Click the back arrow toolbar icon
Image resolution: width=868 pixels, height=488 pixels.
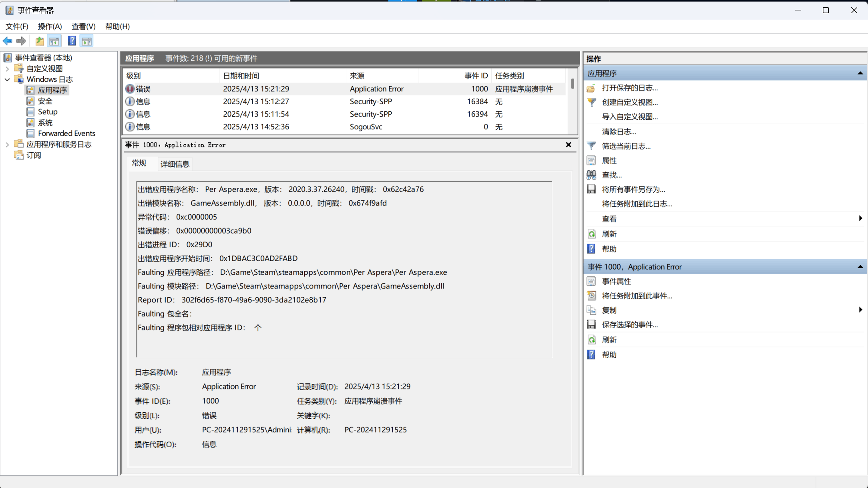click(x=7, y=41)
